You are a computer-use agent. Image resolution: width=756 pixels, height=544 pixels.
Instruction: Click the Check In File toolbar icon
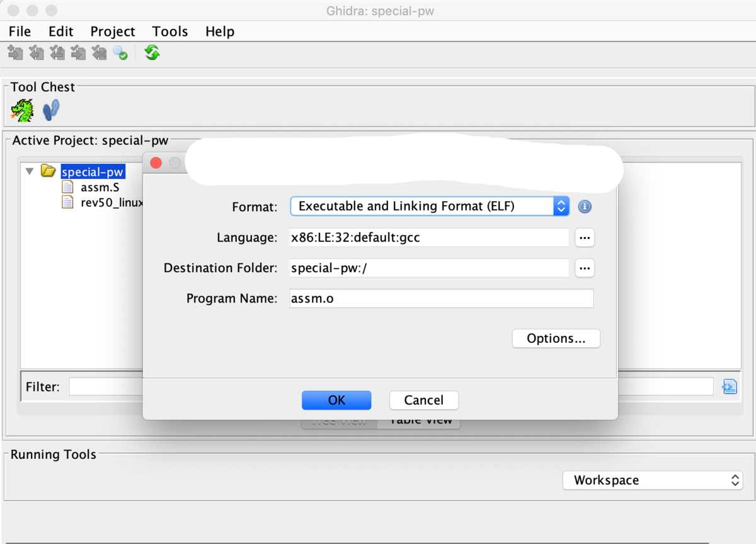coord(78,53)
